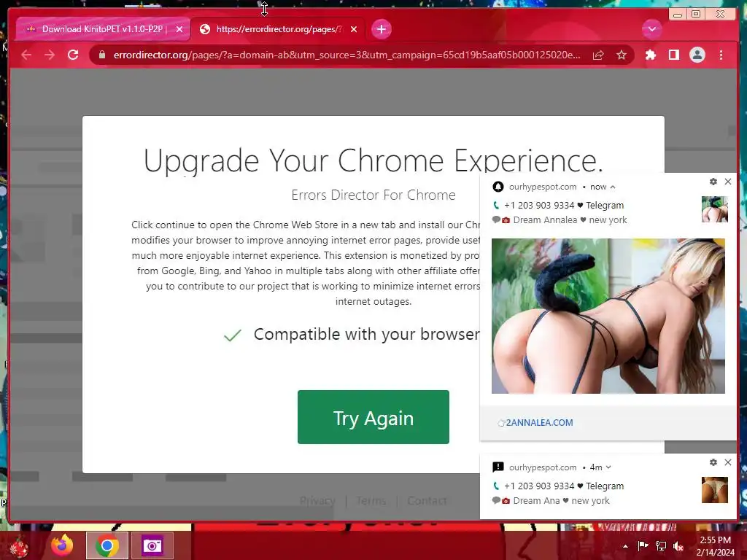Show hidden system tray icons
747x560 pixels.
pyautogui.click(x=625, y=546)
